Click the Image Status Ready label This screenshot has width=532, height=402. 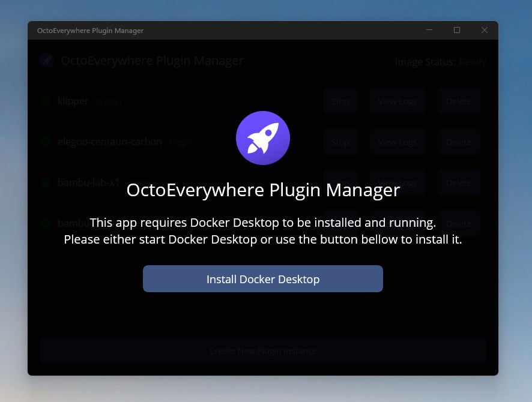(x=440, y=62)
